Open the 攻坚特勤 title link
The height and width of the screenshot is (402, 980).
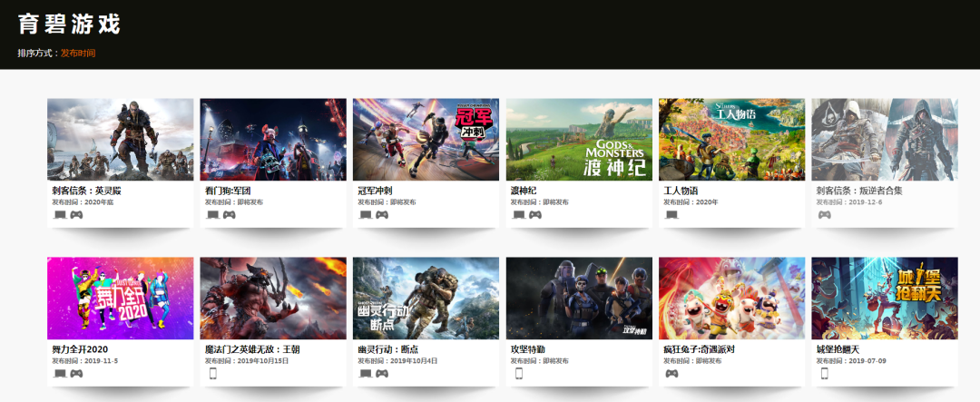(528, 349)
